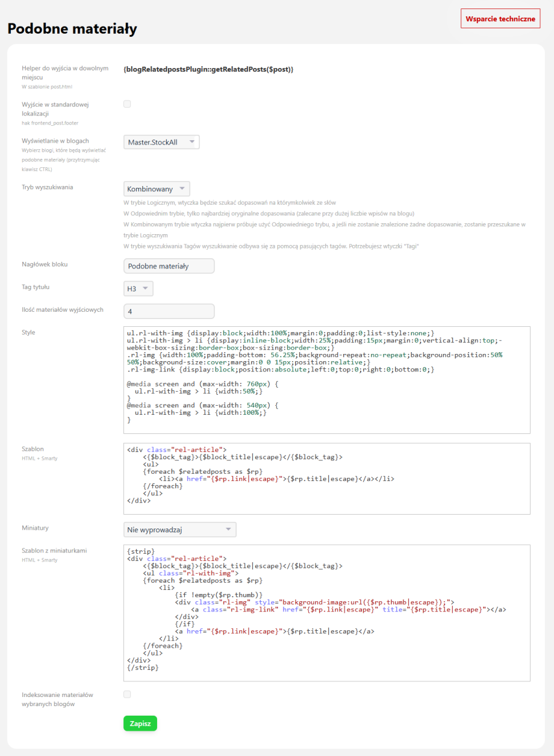The height and width of the screenshot is (756, 554).
Task: Click the Wsparcie techniczne button
Action: pos(500,19)
